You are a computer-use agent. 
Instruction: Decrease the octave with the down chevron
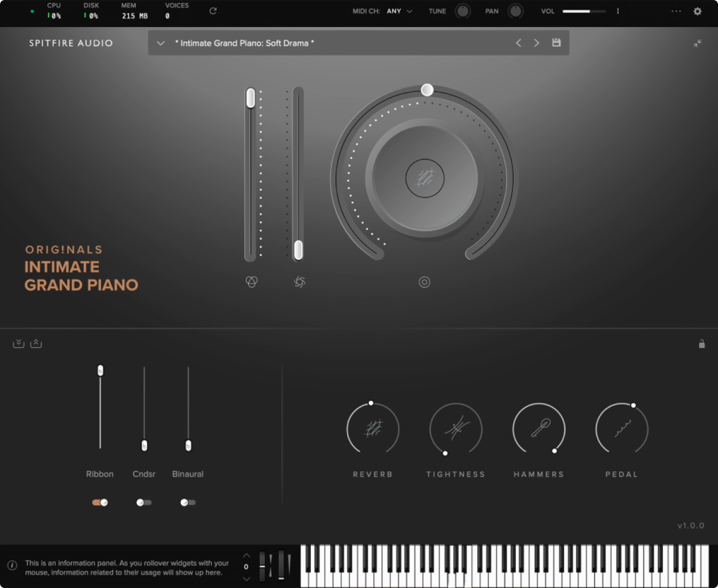(246, 579)
